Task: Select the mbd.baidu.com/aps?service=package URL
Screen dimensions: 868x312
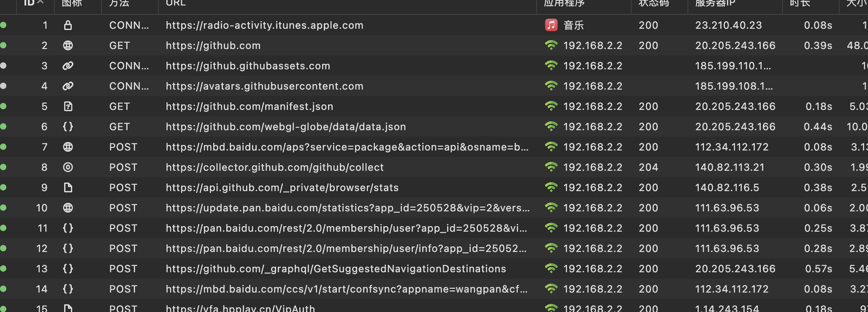Action: pyautogui.click(x=347, y=147)
